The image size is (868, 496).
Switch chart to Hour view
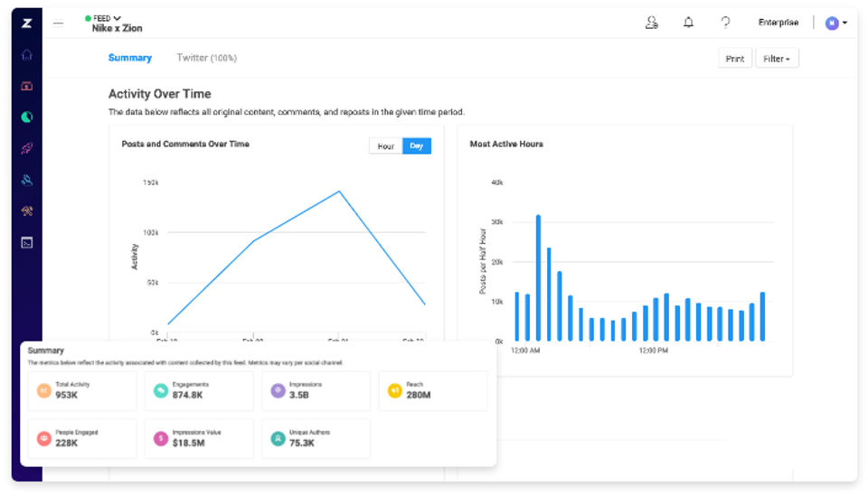[x=386, y=145]
